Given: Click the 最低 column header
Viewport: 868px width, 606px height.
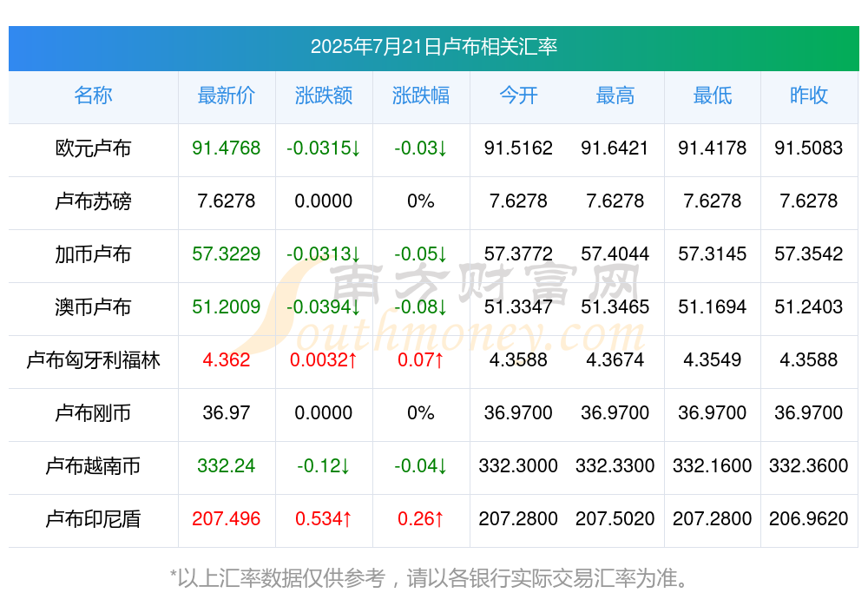Looking at the screenshot, I should pyautogui.click(x=713, y=96).
